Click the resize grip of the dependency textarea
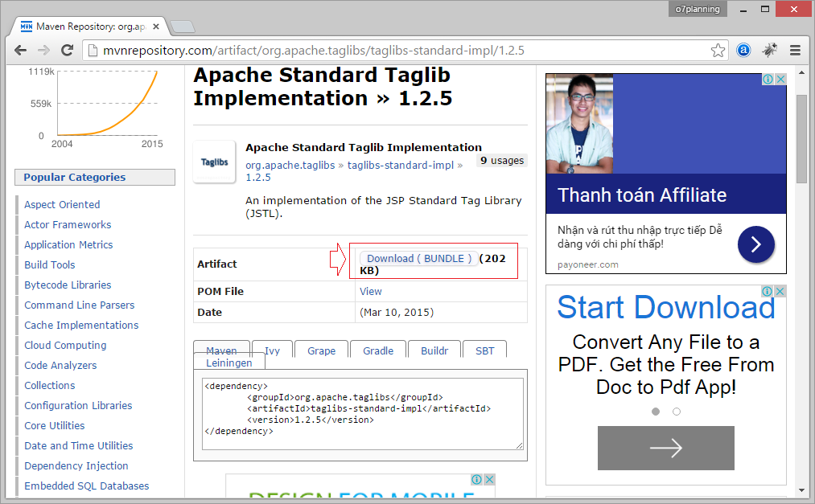The image size is (815, 504). point(519,445)
